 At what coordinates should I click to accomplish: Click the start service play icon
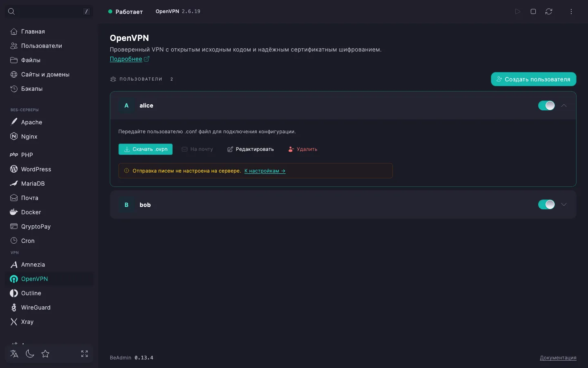(518, 11)
